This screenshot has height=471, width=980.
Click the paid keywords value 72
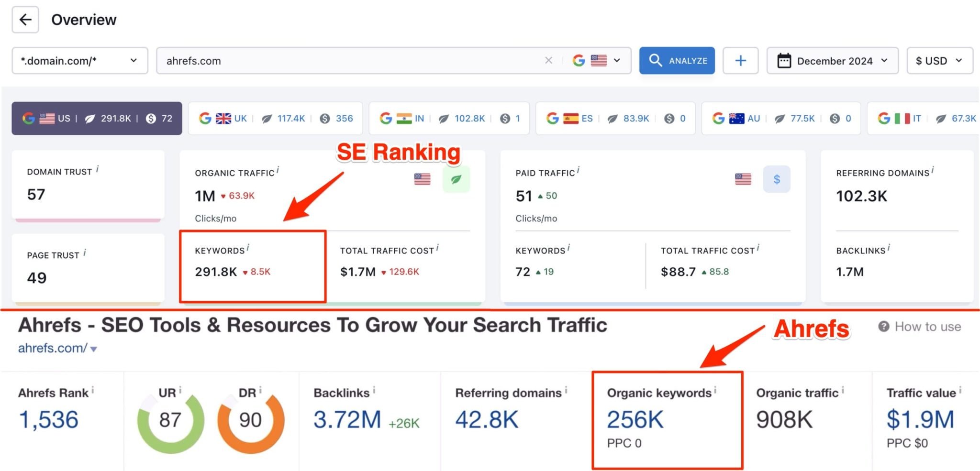click(x=523, y=272)
